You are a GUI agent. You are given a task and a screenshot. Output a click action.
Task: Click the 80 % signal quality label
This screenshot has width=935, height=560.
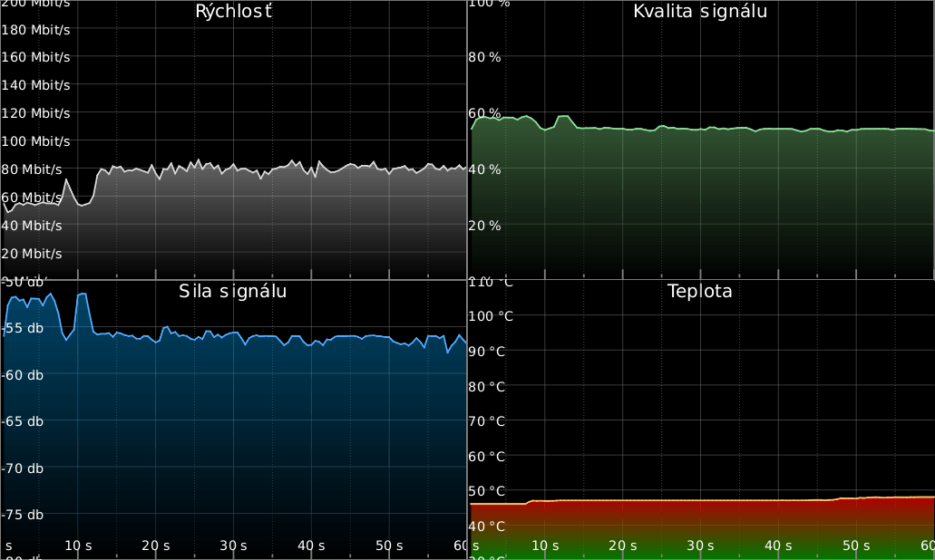coord(485,57)
